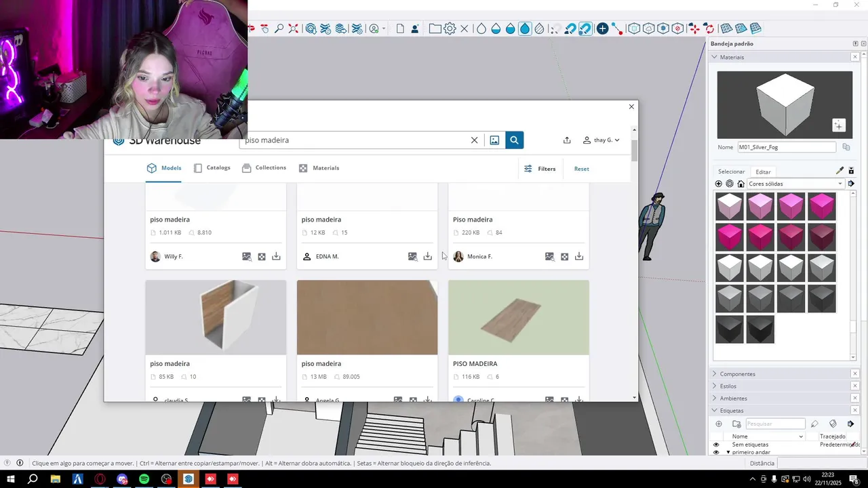Collapse the Materiais panel section
The width and height of the screenshot is (868, 488).
714,57
